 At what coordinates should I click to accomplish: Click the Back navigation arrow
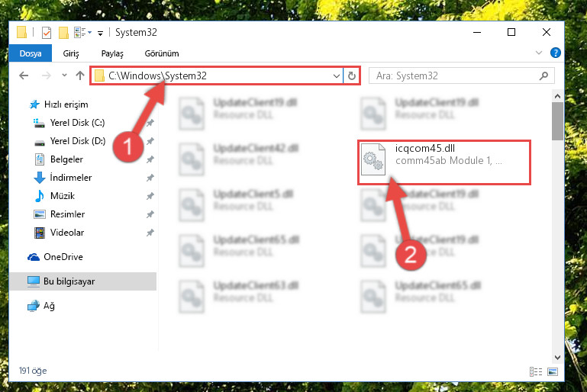[24, 76]
